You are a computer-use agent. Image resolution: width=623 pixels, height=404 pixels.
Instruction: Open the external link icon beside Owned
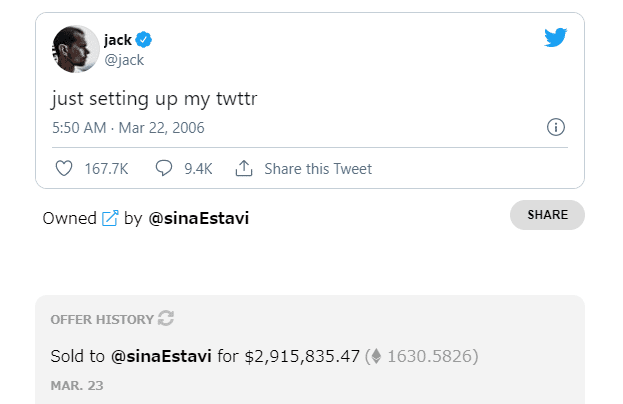click(x=110, y=218)
